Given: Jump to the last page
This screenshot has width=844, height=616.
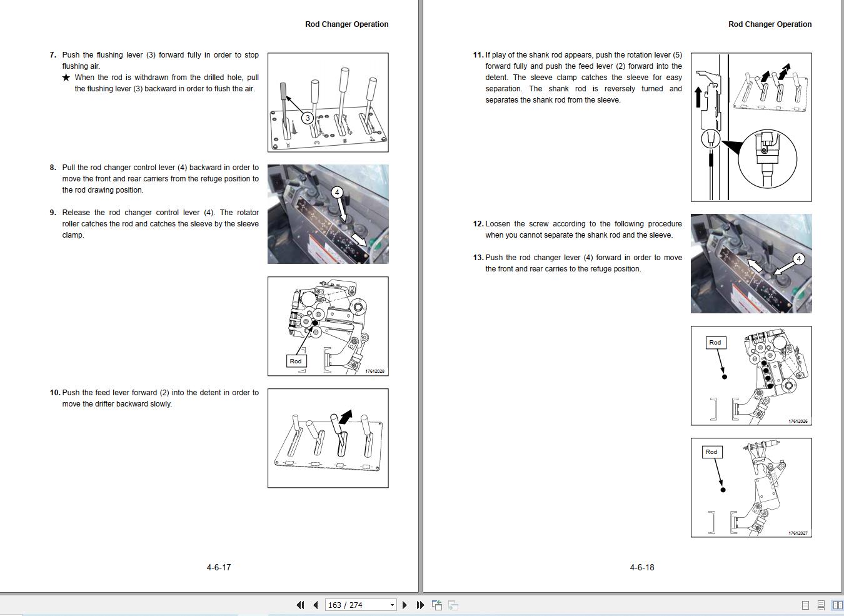Looking at the screenshot, I should pyautogui.click(x=420, y=605).
